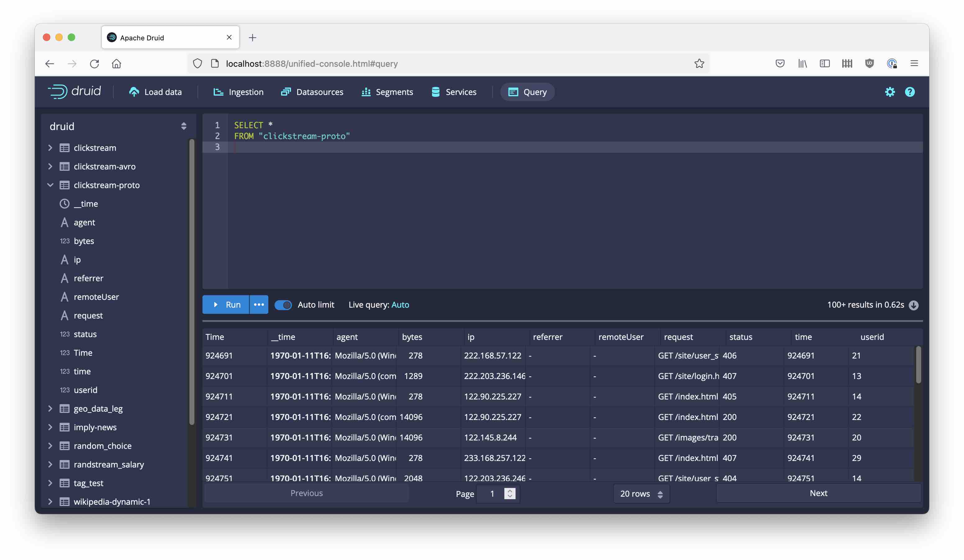Expand the wikipedia-dynamic-1 datasource
The height and width of the screenshot is (560, 964).
click(51, 502)
